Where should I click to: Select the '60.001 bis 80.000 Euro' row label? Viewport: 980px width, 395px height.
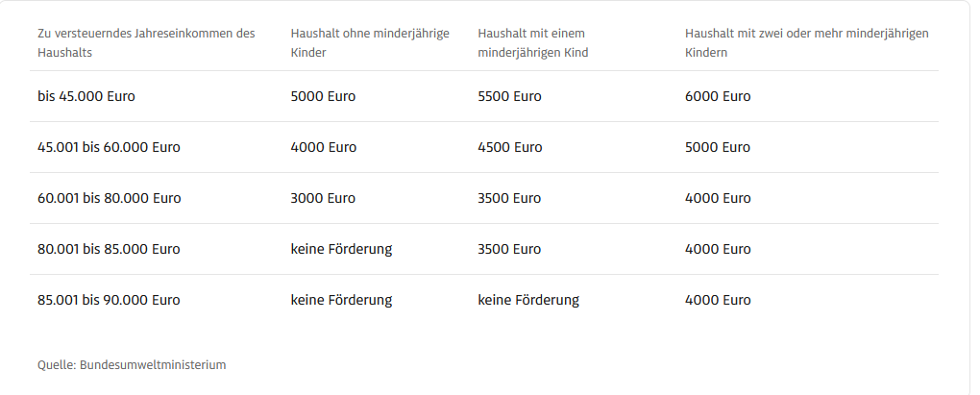109,198
